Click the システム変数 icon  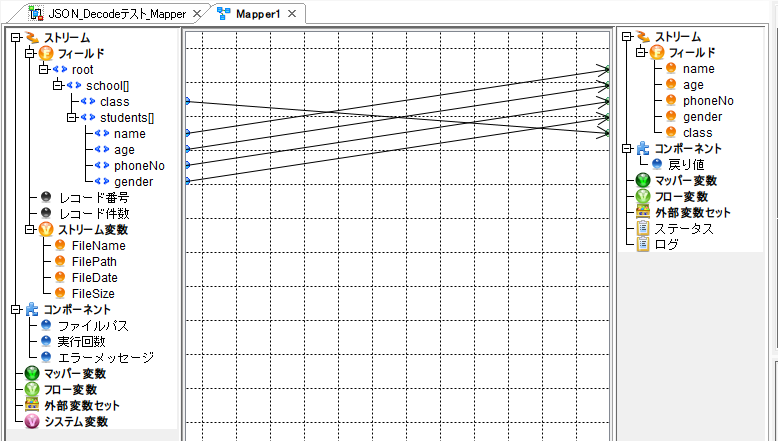(x=31, y=422)
